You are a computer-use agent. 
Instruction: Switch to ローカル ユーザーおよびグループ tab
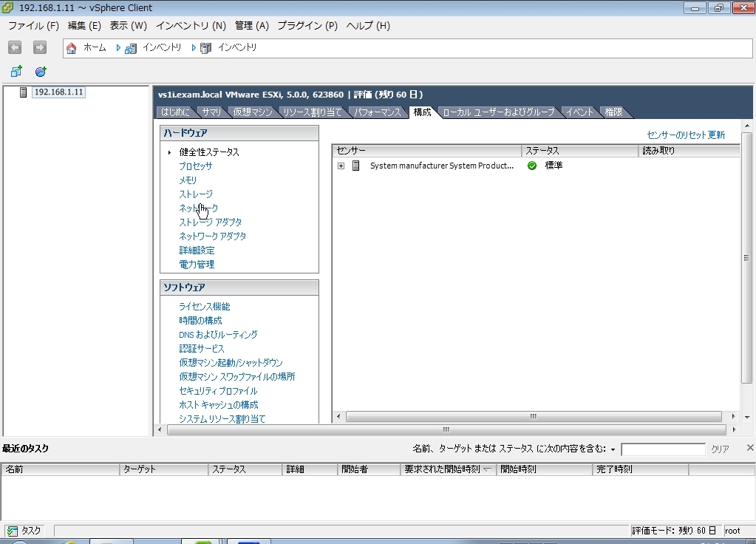pyautogui.click(x=499, y=112)
